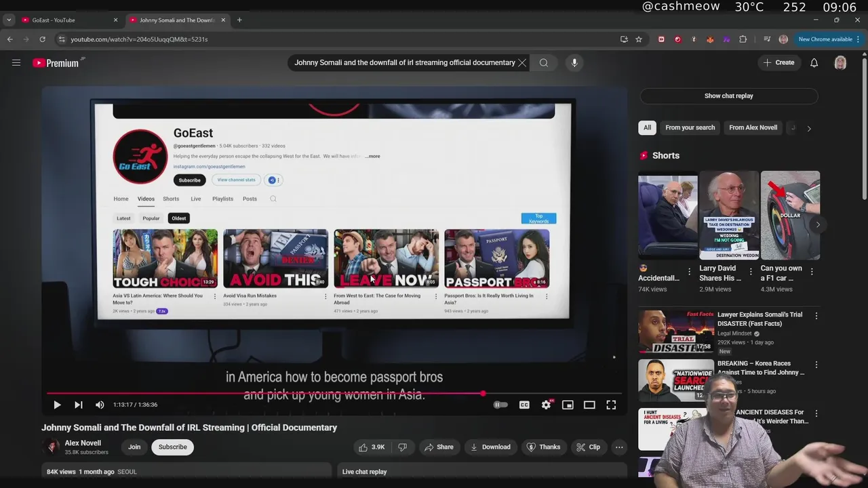This screenshot has height=488, width=868.
Task: Open the YouTube guide hamburger menu
Action: [16, 62]
